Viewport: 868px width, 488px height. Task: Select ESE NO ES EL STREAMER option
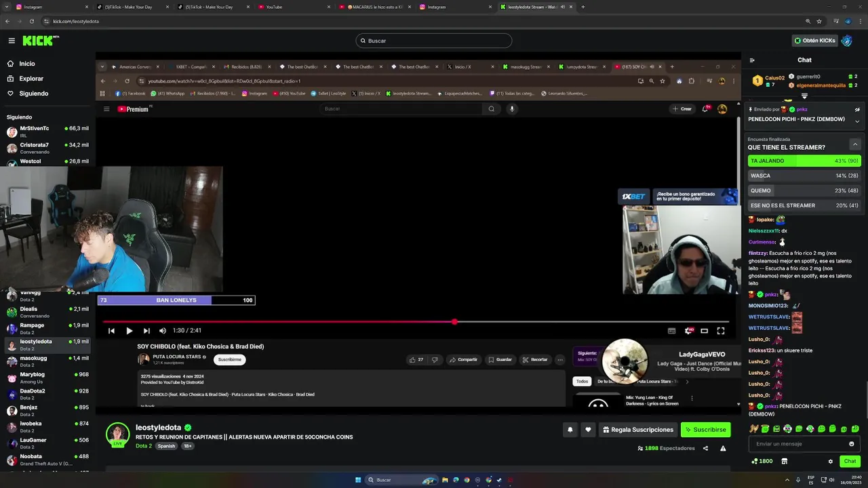[804, 205]
